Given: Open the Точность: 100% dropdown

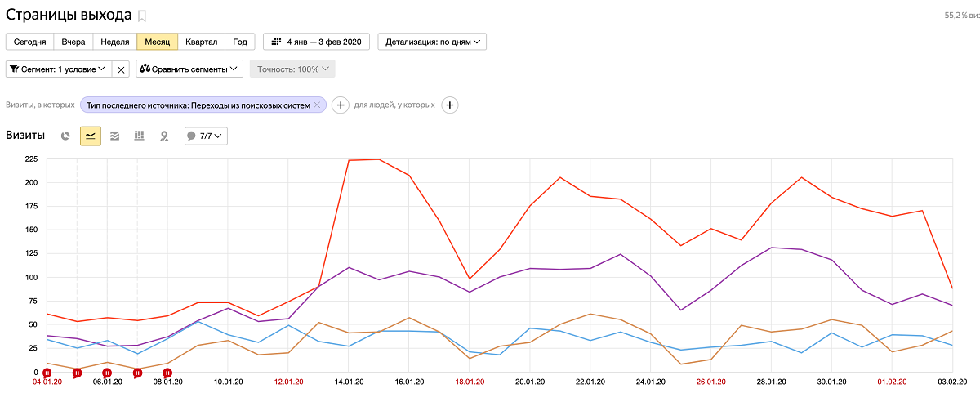Looking at the screenshot, I should (292, 69).
